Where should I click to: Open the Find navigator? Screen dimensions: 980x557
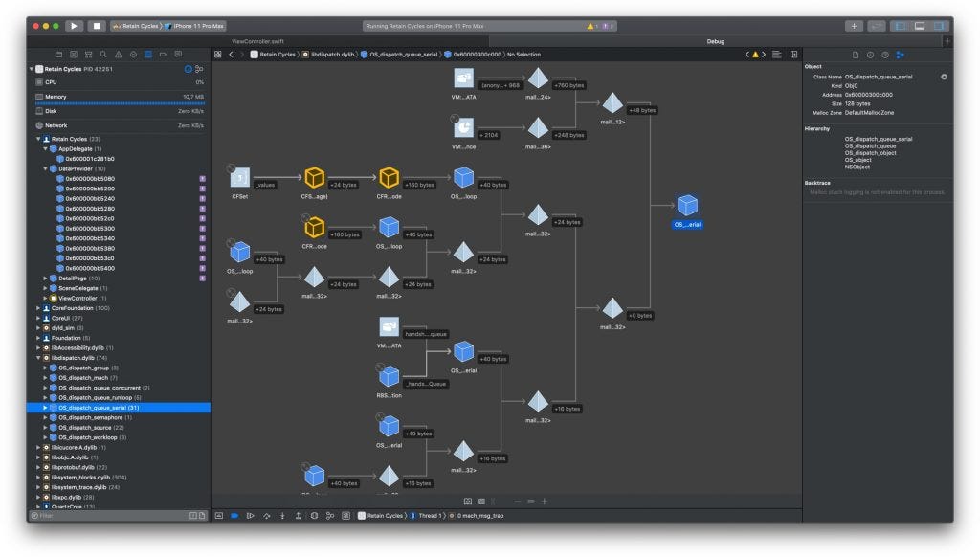pos(103,55)
